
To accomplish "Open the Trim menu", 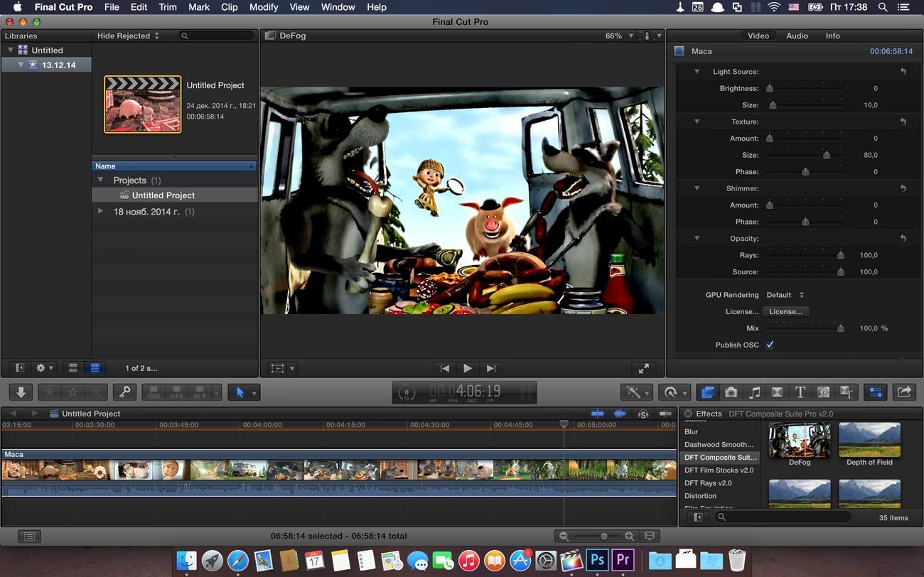I will (168, 7).
